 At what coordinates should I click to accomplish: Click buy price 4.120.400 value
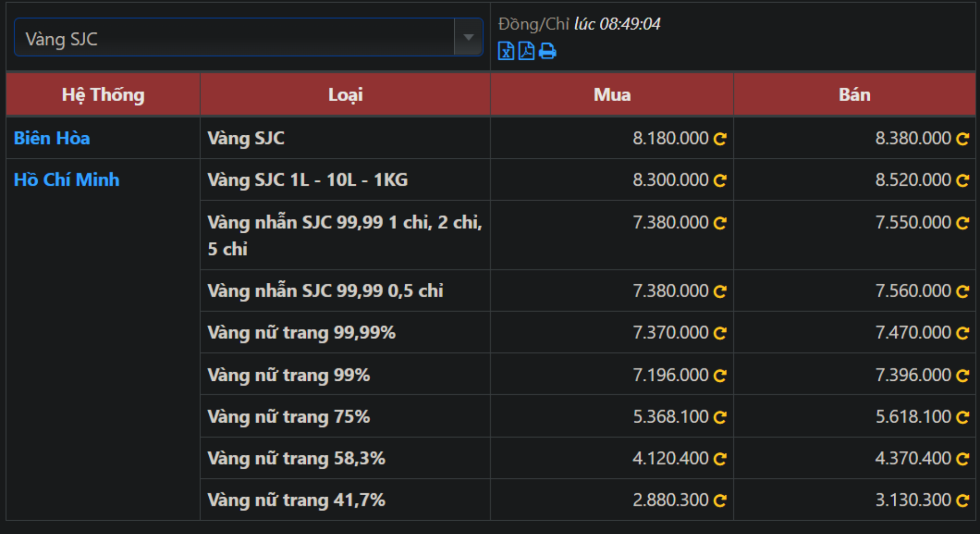[x=671, y=458]
